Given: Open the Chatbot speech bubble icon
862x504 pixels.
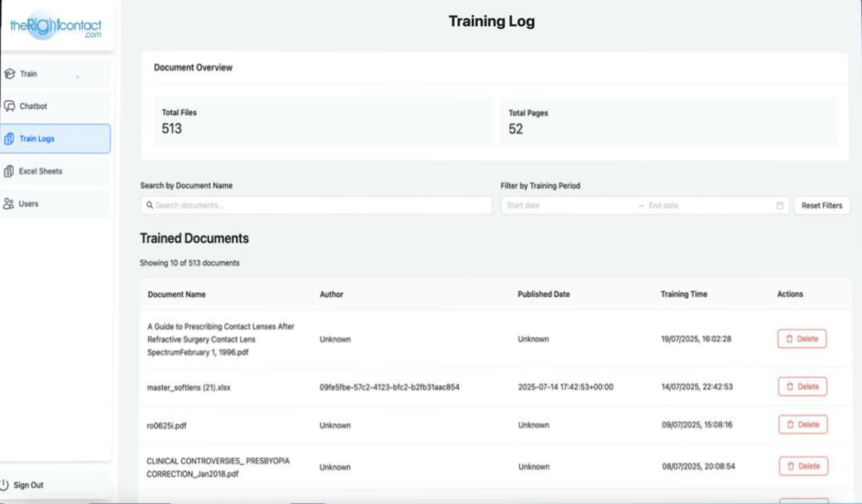Looking at the screenshot, I should 10,106.
